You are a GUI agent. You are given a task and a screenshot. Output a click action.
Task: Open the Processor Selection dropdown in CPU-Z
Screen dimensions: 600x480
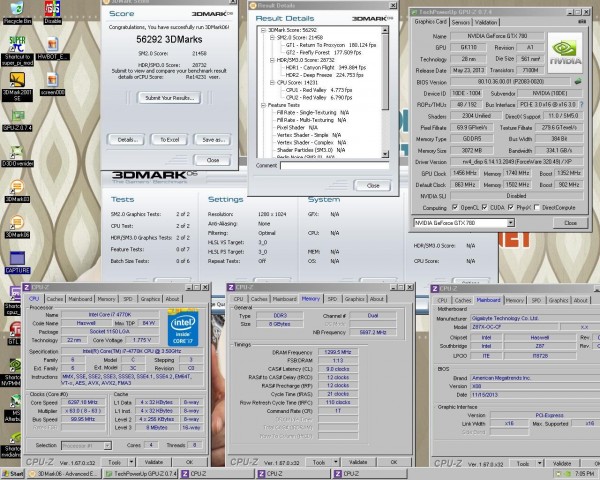[x=108, y=446]
